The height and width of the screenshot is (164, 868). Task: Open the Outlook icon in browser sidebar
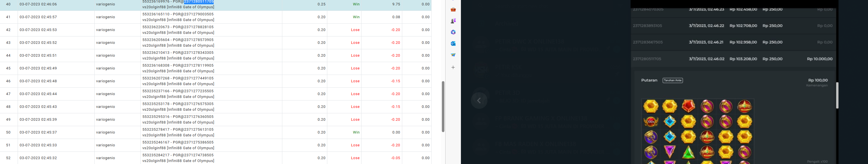(x=453, y=44)
